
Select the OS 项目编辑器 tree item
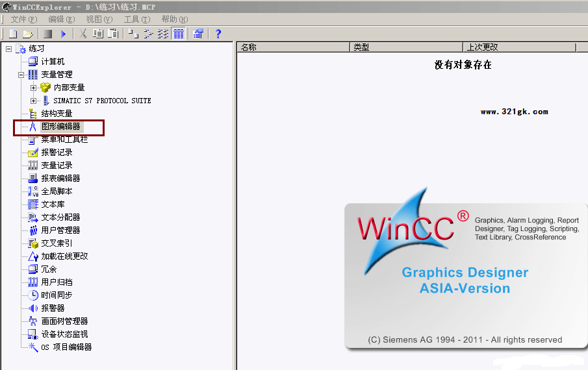[x=66, y=347]
